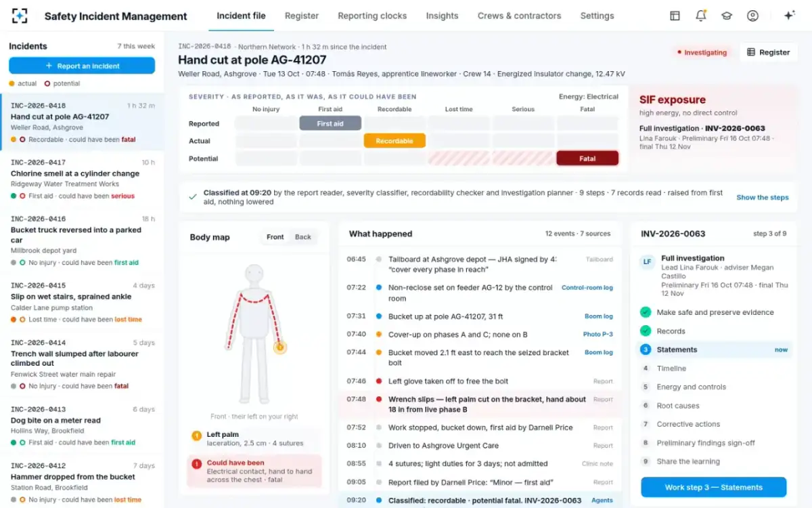Screen dimensions: 812x508
Task: Click '7 this week' text
Action: point(136,46)
